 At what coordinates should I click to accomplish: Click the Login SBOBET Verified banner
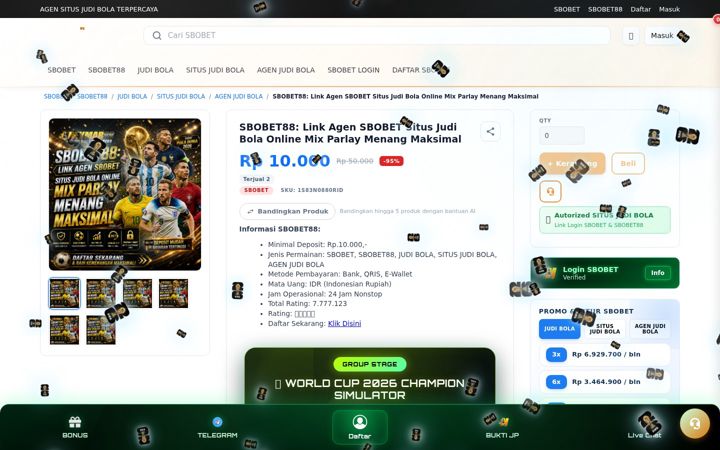pos(605,273)
